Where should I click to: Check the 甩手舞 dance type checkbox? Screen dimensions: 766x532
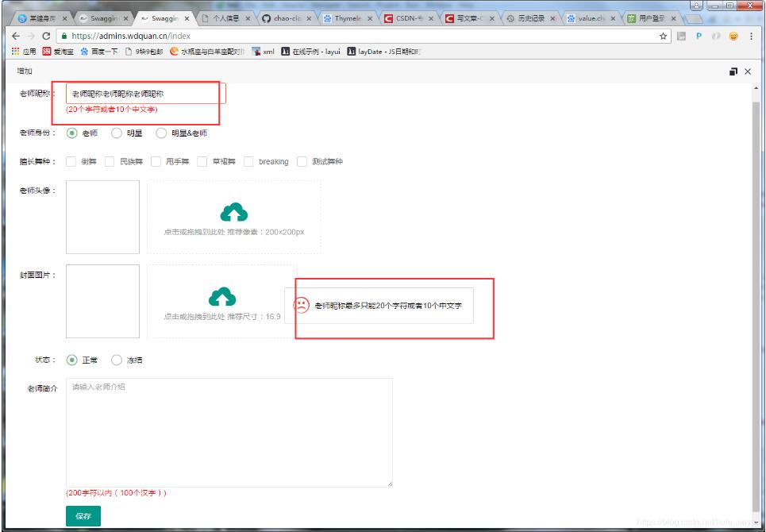click(156, 162)
